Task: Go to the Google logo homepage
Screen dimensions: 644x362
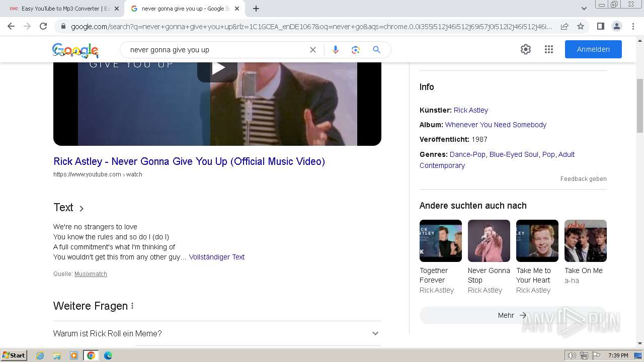Action: (x=75, y=50)
